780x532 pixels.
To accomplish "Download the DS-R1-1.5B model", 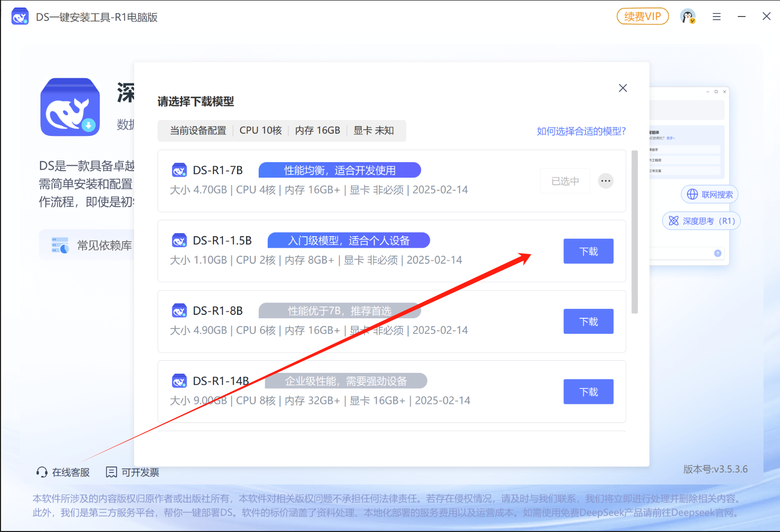I will click(x=588, y=251).
